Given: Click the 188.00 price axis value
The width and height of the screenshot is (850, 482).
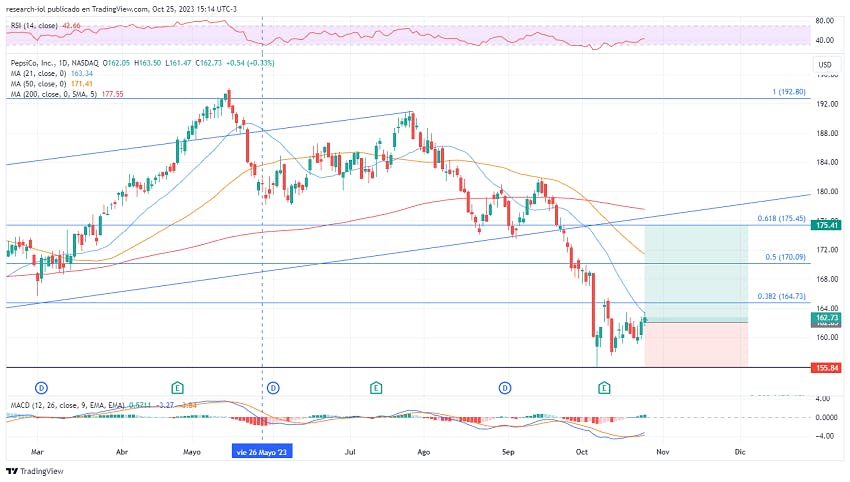Looking at the screenshot, I should tap(827, 133).
